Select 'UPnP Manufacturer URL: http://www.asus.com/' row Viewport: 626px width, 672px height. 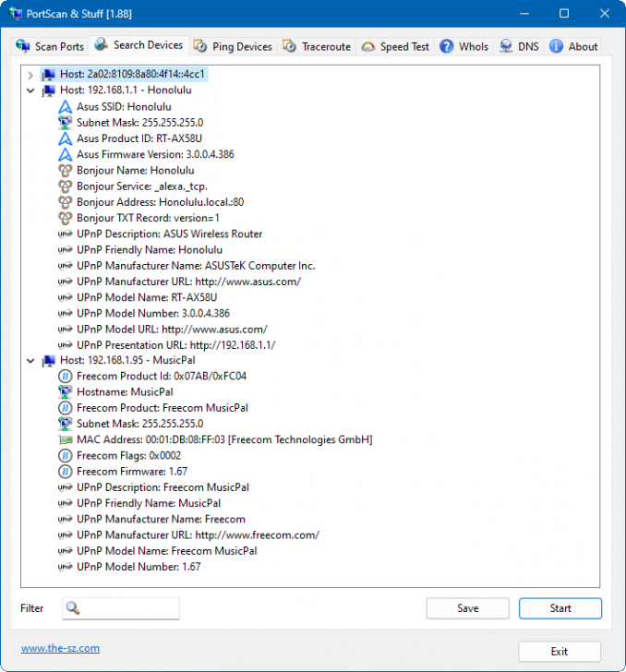pos(188,282)
